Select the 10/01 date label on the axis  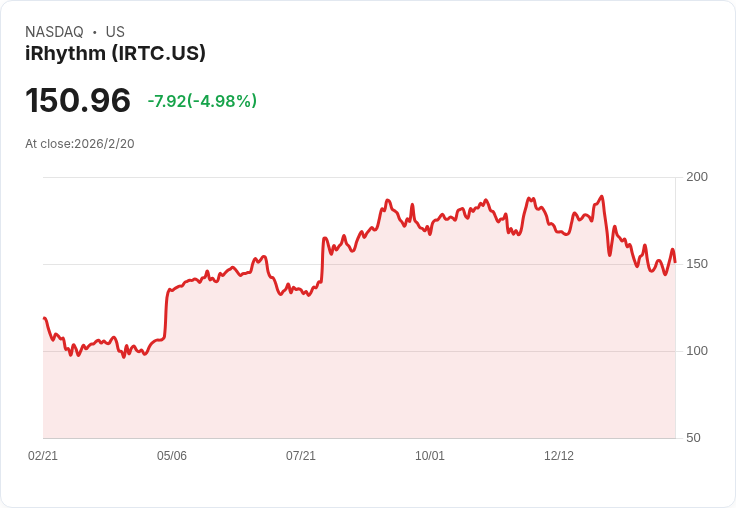coord(429,456)
